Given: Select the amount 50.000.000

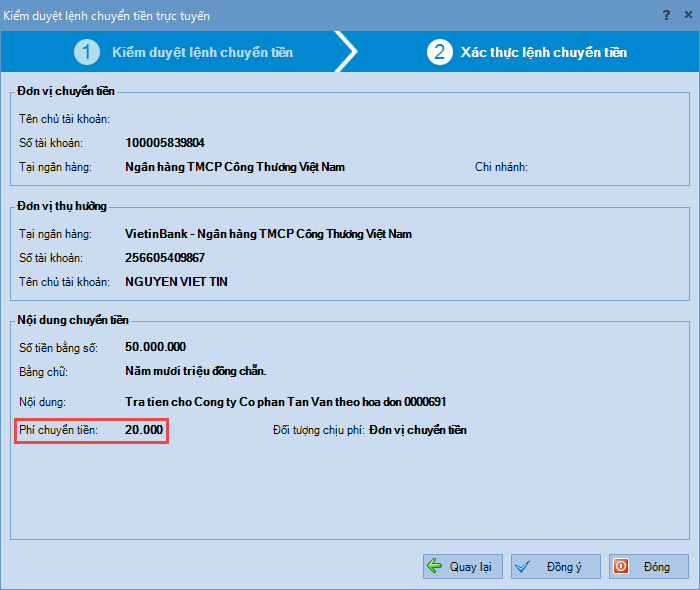Looking at the screenshot, I should click(x=155, y=347).
